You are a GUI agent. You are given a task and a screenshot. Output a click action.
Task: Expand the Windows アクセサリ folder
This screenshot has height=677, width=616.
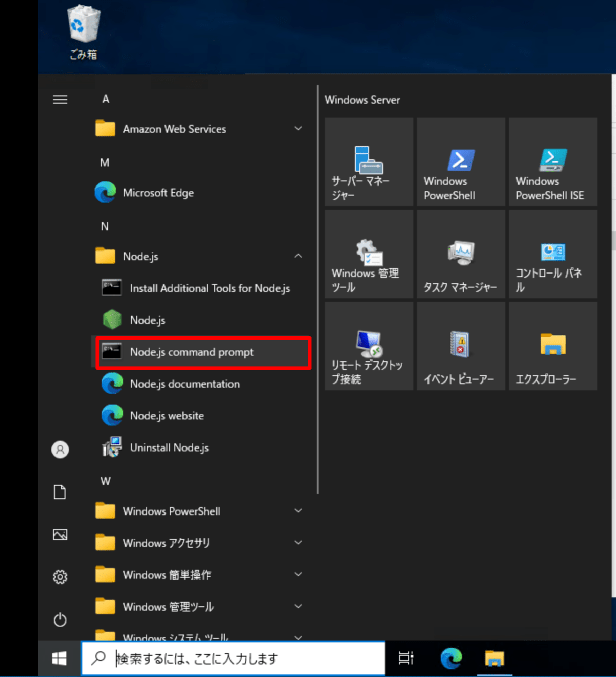click(201, 543)
